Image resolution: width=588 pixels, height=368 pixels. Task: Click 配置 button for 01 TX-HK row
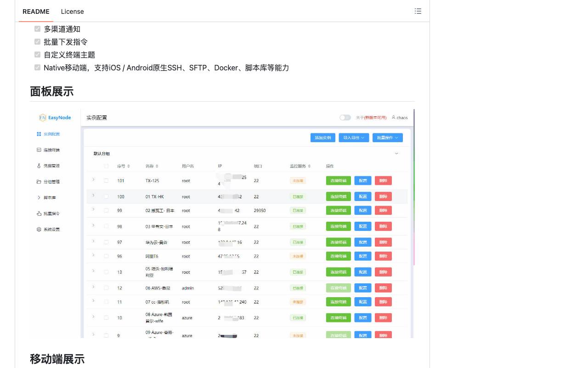coord(363,196)
